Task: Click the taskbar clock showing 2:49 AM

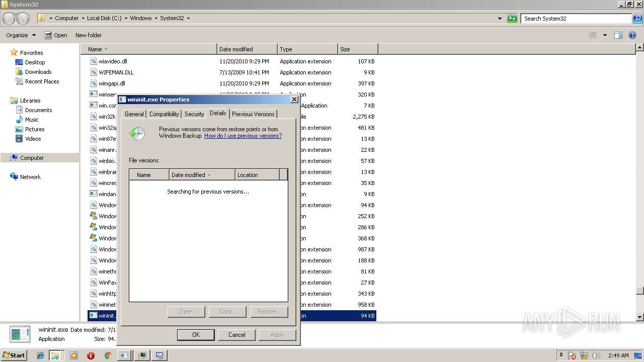Action: [x=618, y=355]
